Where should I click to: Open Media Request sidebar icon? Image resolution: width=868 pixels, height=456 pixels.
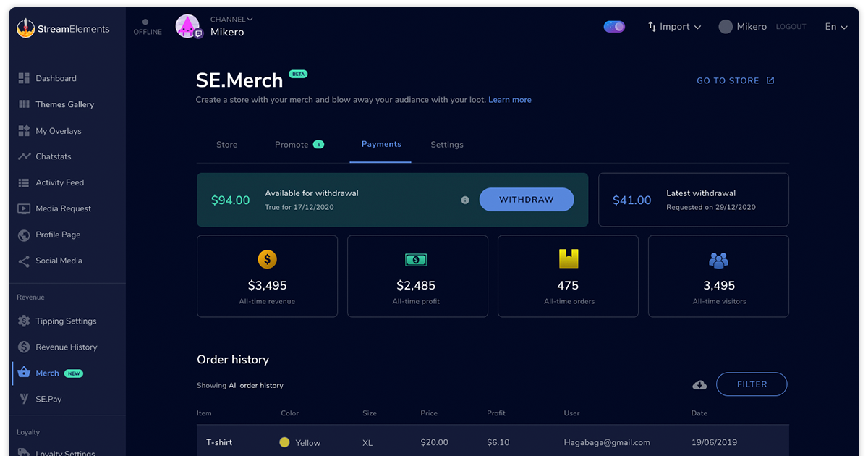click(24, 208)
